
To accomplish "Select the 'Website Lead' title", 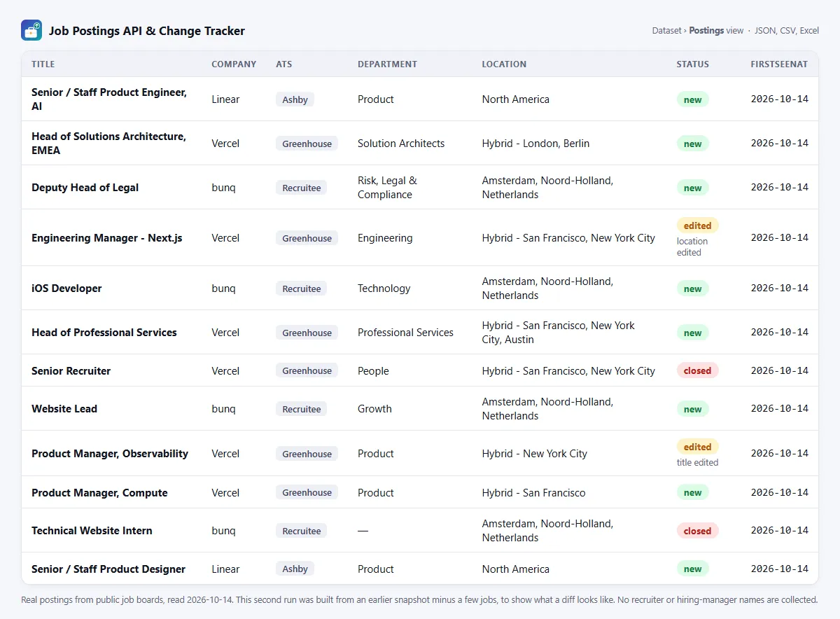I will pos(64,409).
